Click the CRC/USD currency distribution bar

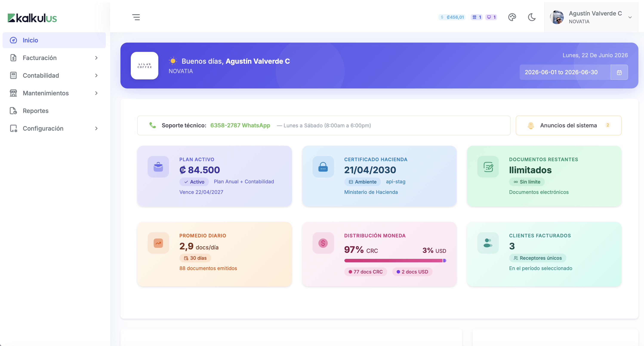(x=395, y=261)
